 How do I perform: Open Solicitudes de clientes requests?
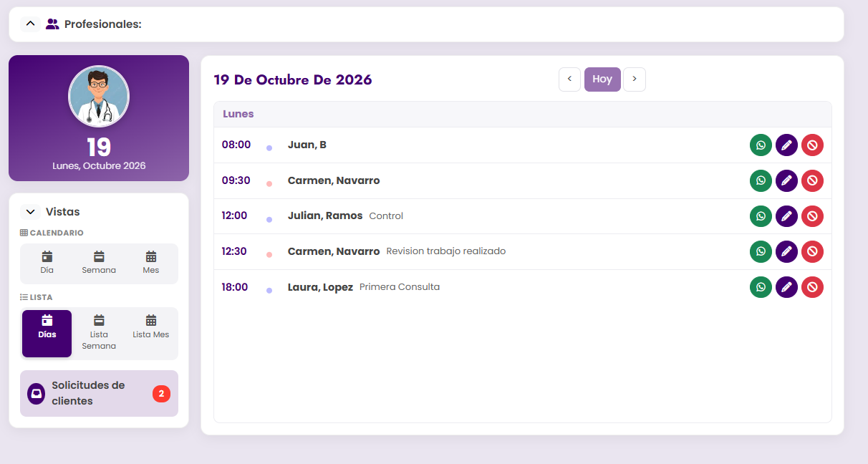tap(99, 393)
